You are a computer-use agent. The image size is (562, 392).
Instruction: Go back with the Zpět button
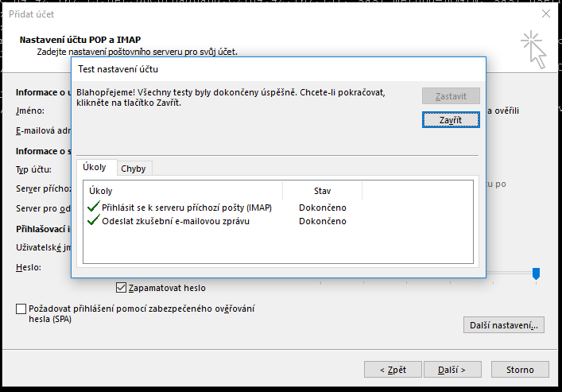pos(393,370)
